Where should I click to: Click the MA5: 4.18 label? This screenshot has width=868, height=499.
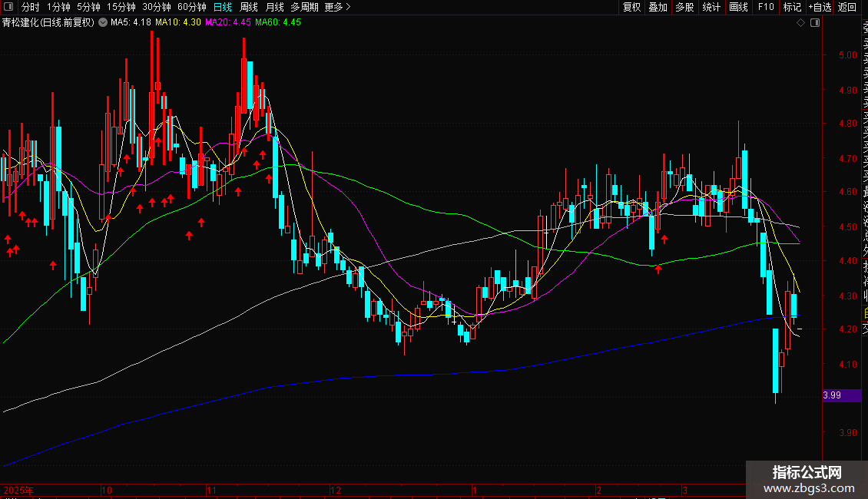131,22
